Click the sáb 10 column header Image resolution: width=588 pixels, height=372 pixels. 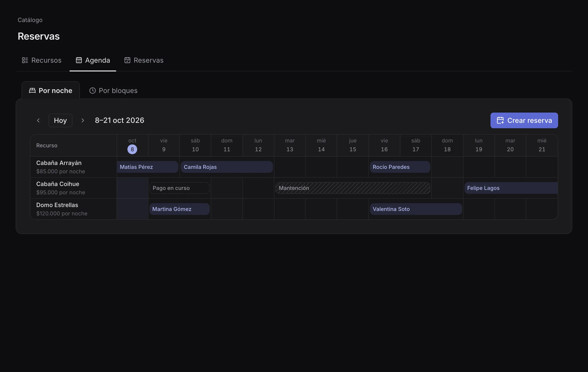(x=195, y=145)
